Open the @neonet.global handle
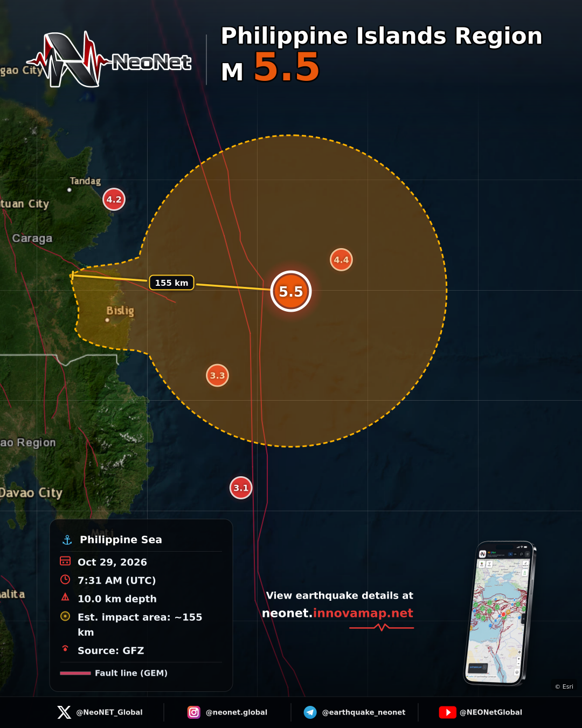Viewport: 582px width, 728px height. click(x=237, y=712)
